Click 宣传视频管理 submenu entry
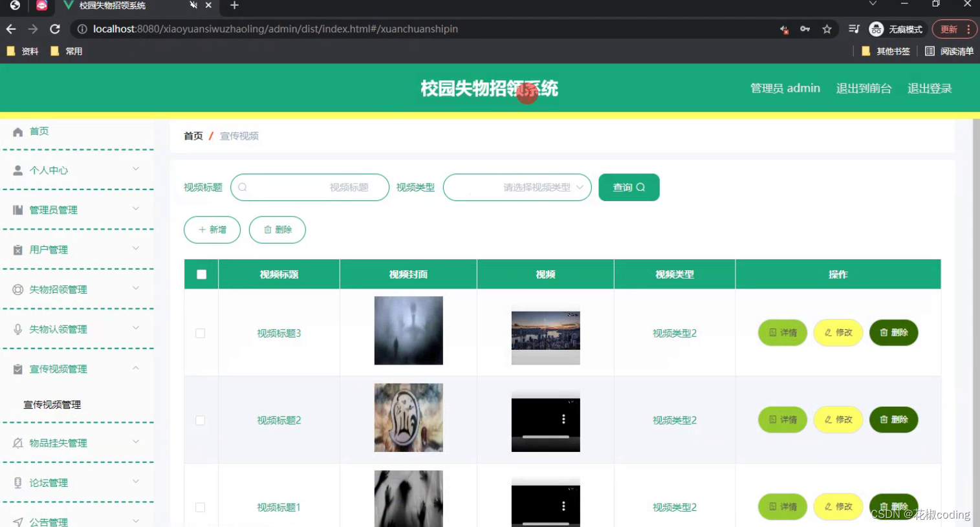Screen dimensions: 980x527 pyautogui.click(x=52, y=404)
